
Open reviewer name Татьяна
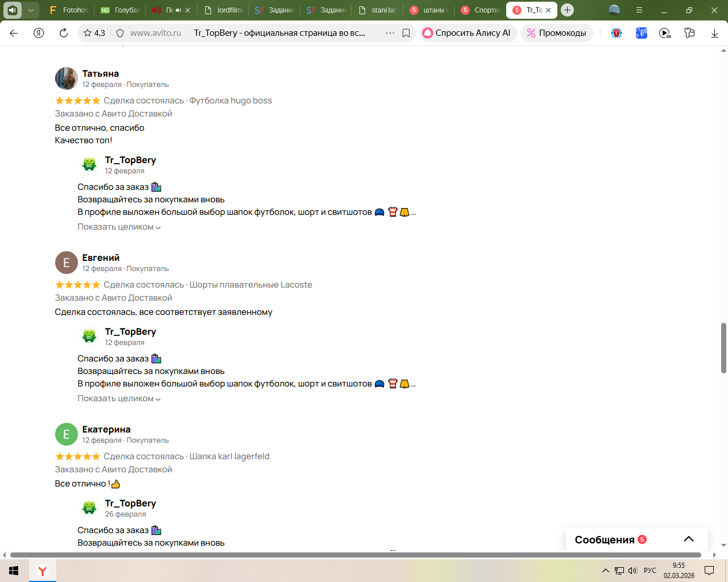pyautogui.click(x=101, y=73)
